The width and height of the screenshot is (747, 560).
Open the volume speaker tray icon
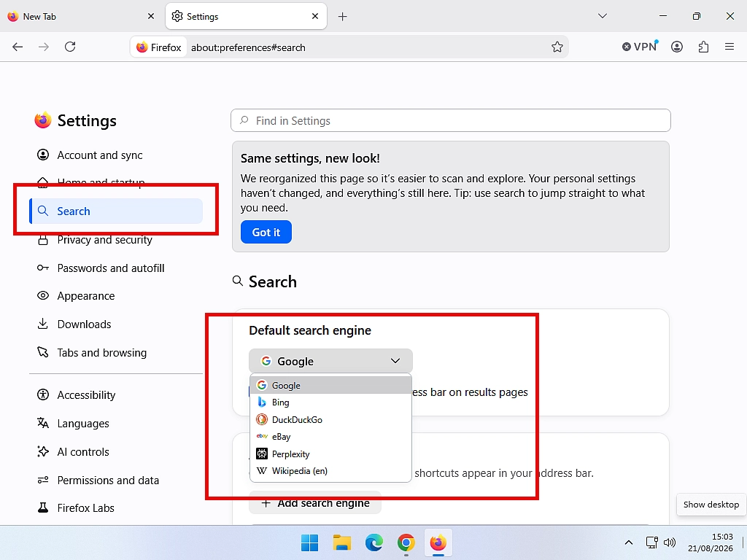click(670, 542)
